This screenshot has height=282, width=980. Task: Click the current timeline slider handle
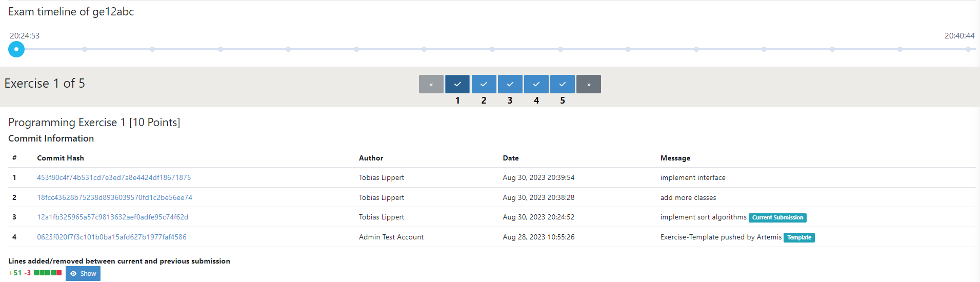(x=16, y=49)
